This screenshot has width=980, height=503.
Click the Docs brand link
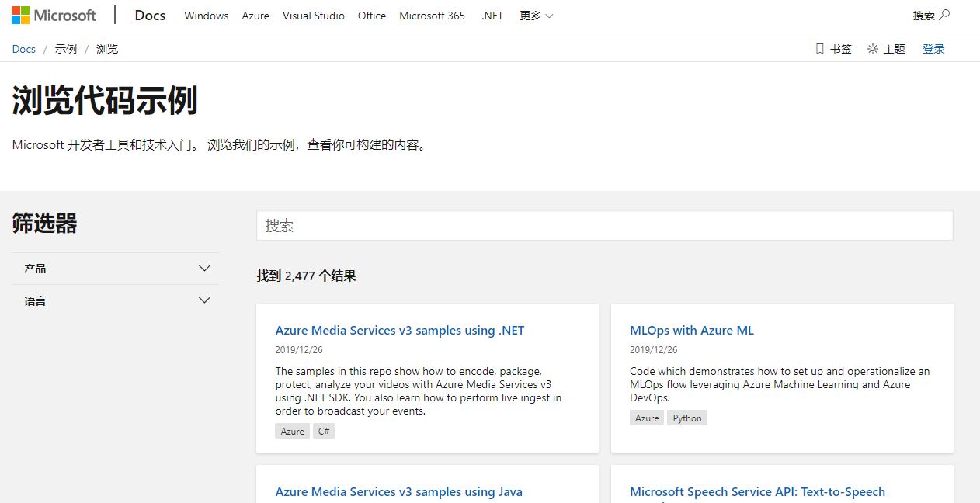point(150,16)
